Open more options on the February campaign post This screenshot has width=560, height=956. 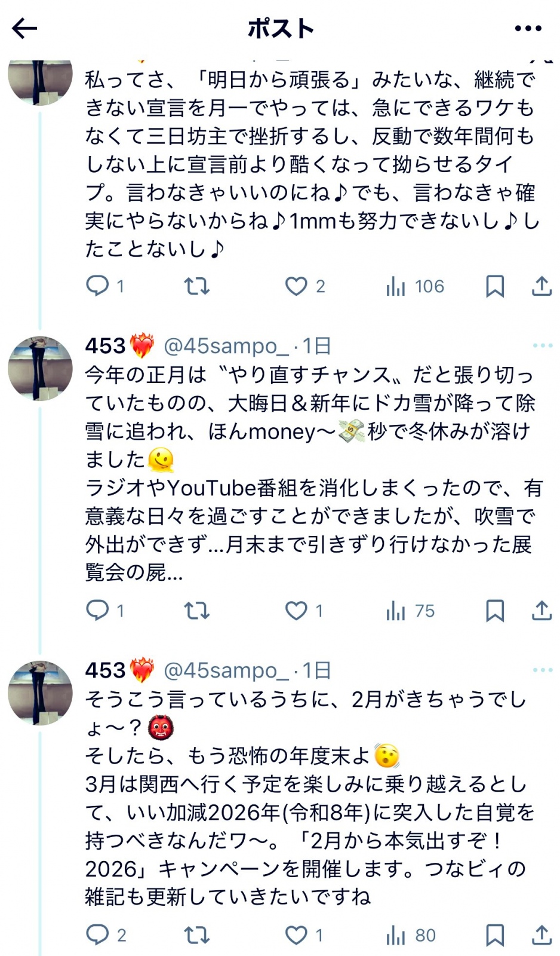[542, 670]
